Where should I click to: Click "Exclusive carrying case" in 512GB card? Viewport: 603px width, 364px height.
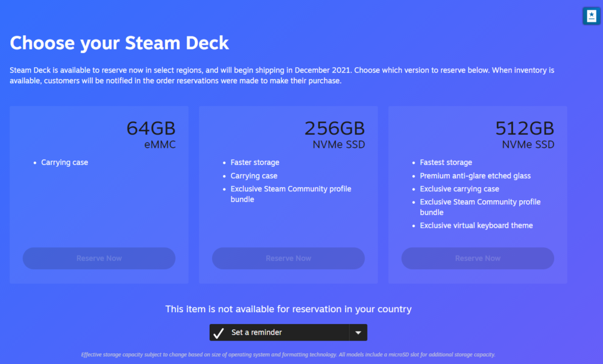click(x=459, y=189)
